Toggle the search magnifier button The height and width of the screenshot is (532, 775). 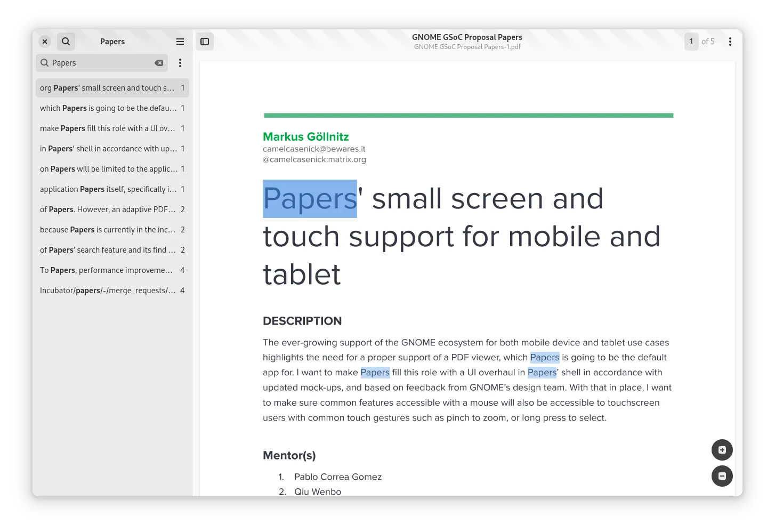(x=66, y=42)
